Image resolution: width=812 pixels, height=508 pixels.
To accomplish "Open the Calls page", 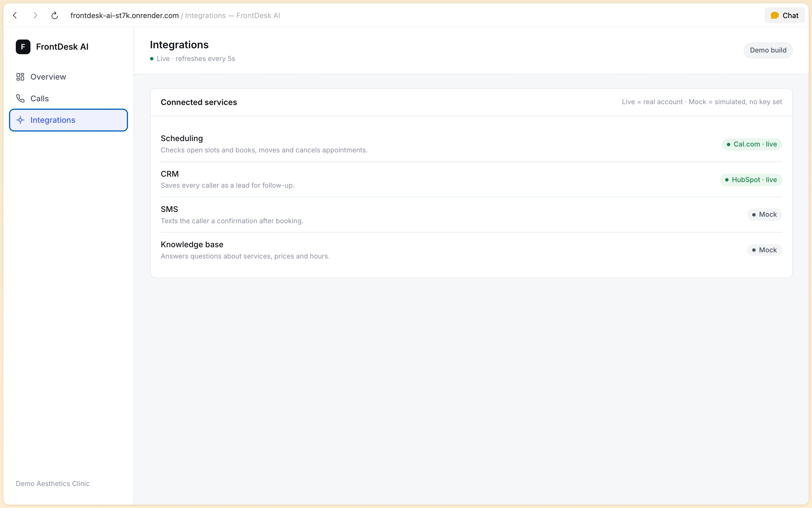I will tap(69, 98).
